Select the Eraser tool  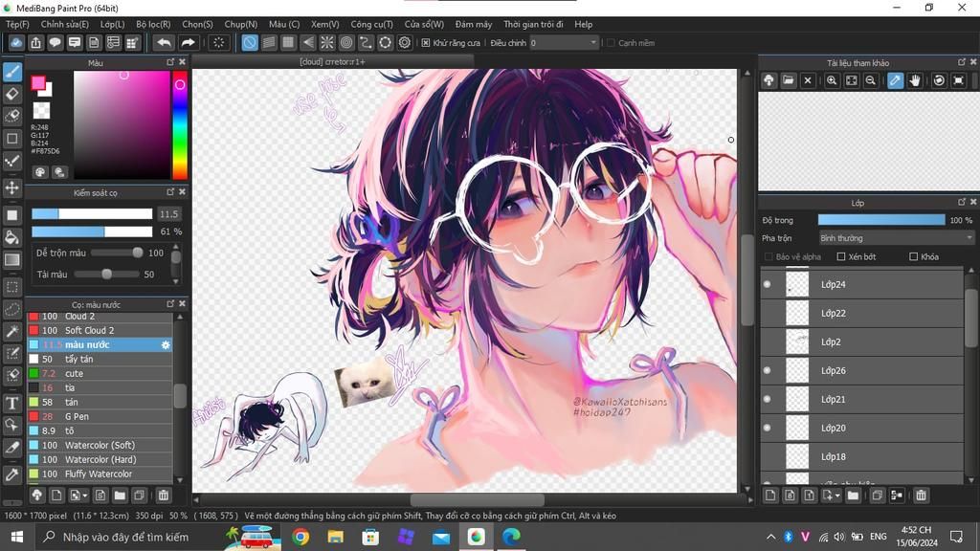[x=11, y=95]
